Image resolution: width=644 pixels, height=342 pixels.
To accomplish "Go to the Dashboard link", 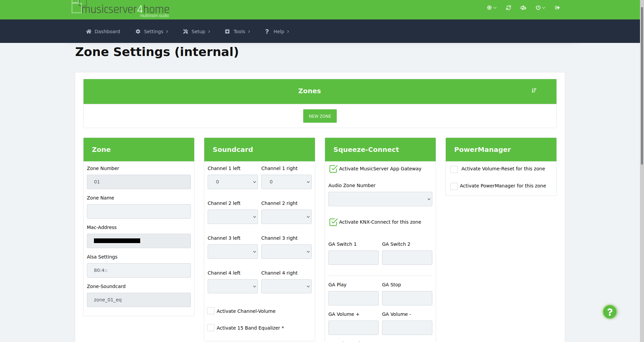I will tap(103, 32).
